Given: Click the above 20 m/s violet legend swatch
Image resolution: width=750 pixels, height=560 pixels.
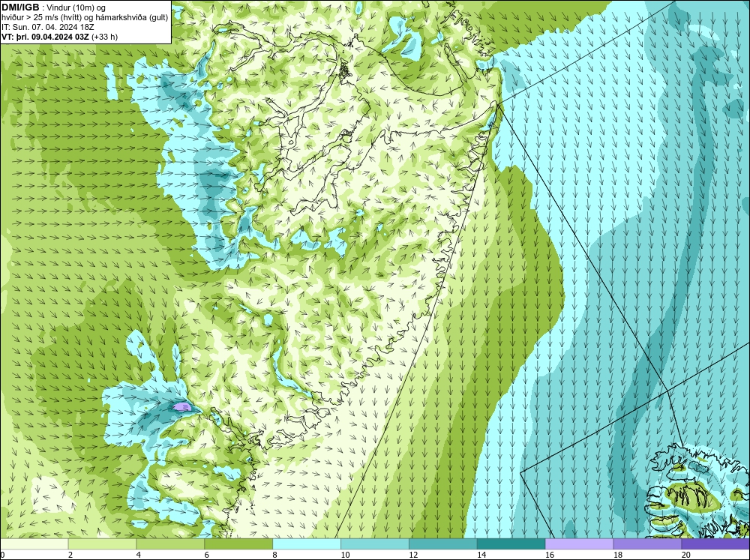Looking at the screenshot, I should coord(715,544).
